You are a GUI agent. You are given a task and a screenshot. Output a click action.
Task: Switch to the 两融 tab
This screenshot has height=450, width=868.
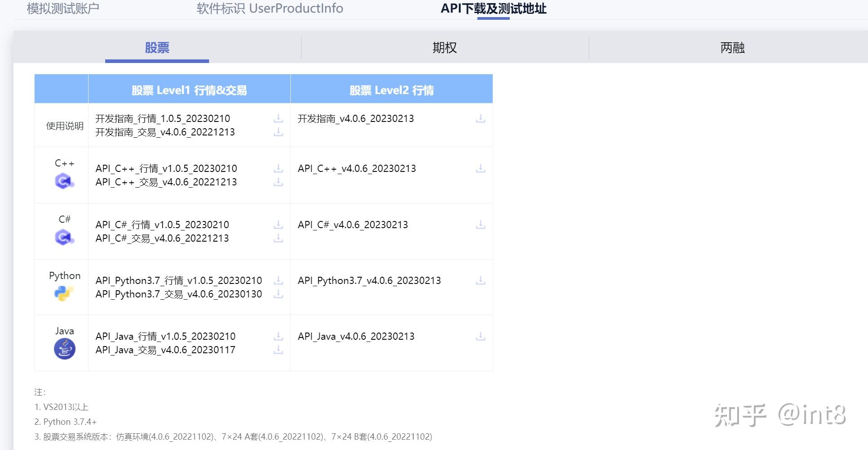point(731,47)
